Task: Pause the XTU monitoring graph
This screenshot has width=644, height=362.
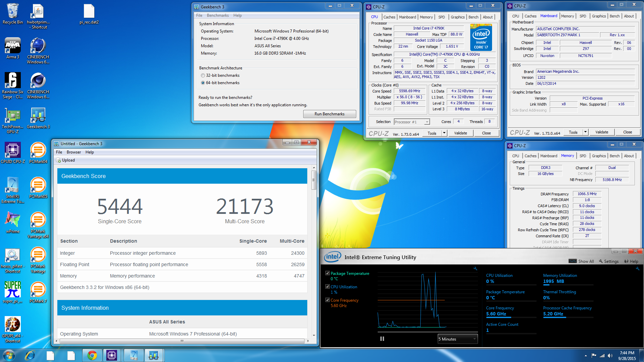Action: click(x=382, y=339)
